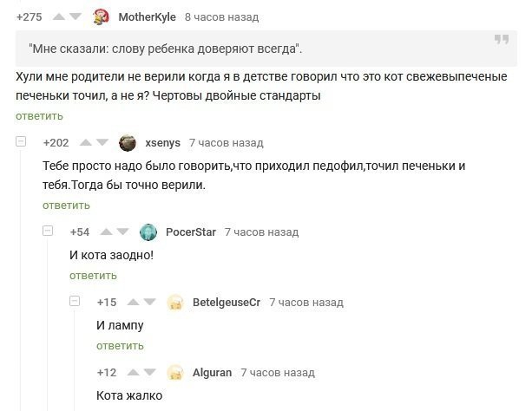Viewport: 532px width, 411px height.
Task: Reply to the "И кота заодно!" comment
Action: click(x=93, y=276)
